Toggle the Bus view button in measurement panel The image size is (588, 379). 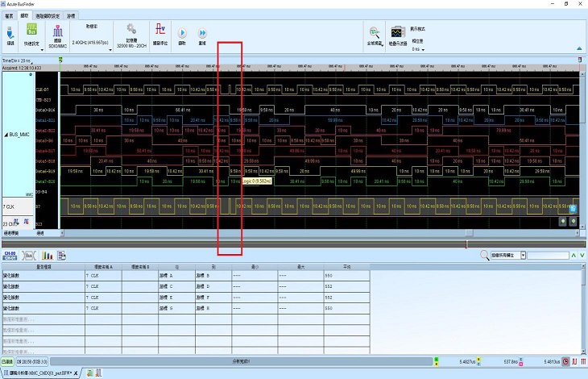[28, 255]
